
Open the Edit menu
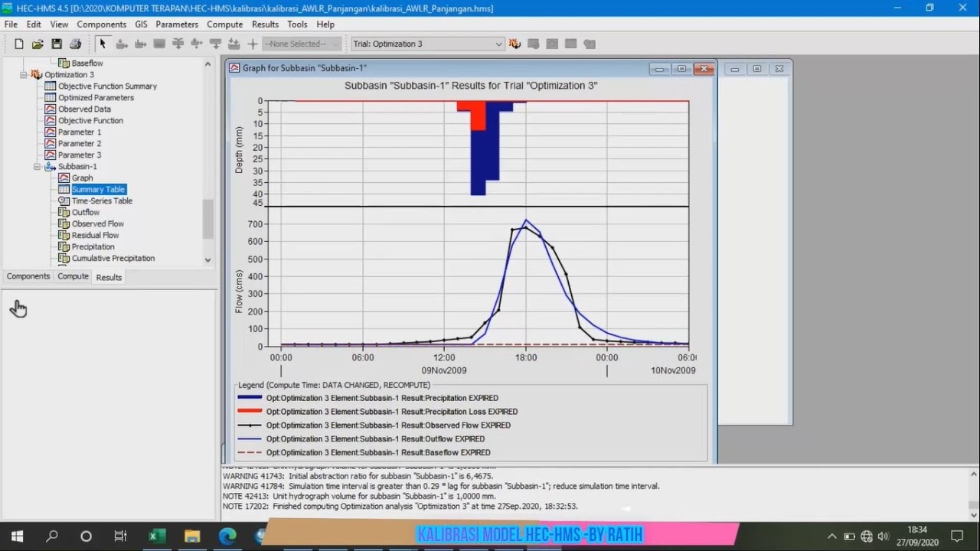click(x=34, y=24)
